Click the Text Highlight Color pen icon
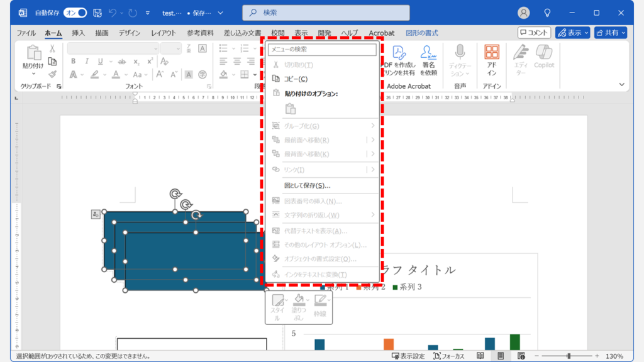Image resolution: width=644 pixels, height=362 pixels. [94, 75]
